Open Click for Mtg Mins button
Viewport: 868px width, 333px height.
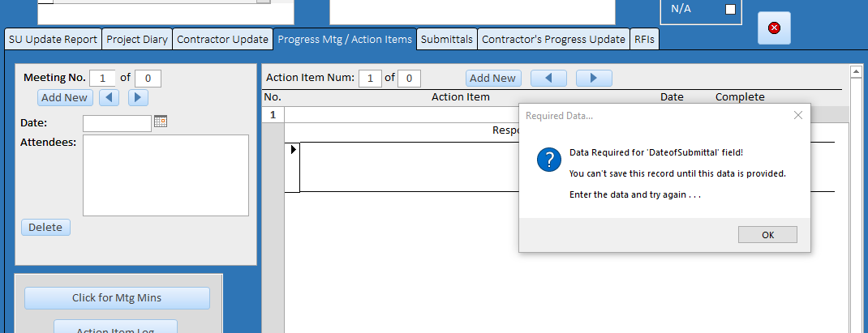[x=117, y=298]
